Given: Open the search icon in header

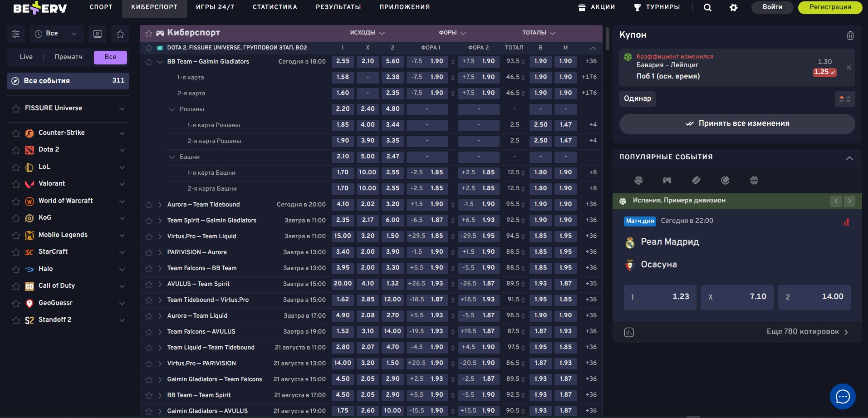Looking at the screenshot, I should click(707, 7).
